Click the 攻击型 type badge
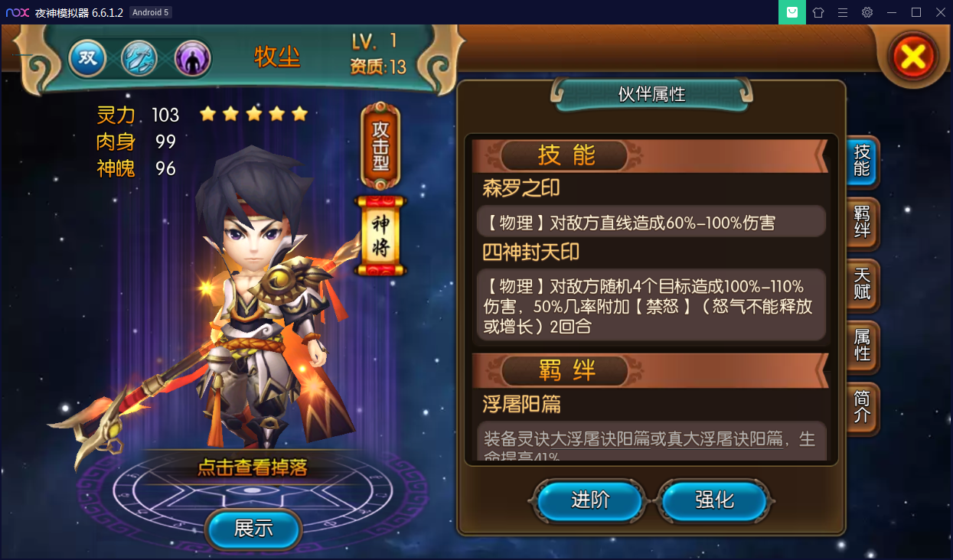The width and height of the screenshot is (953, 560). pos(380,147)
